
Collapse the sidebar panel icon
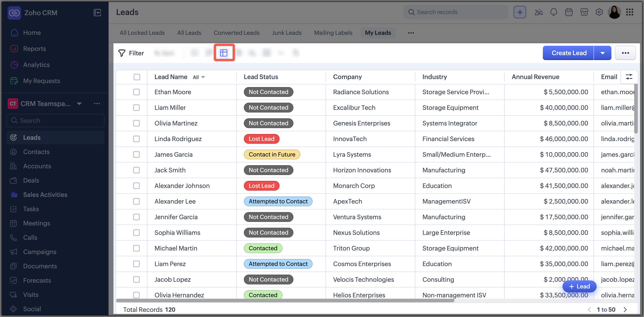coord(97,13)
